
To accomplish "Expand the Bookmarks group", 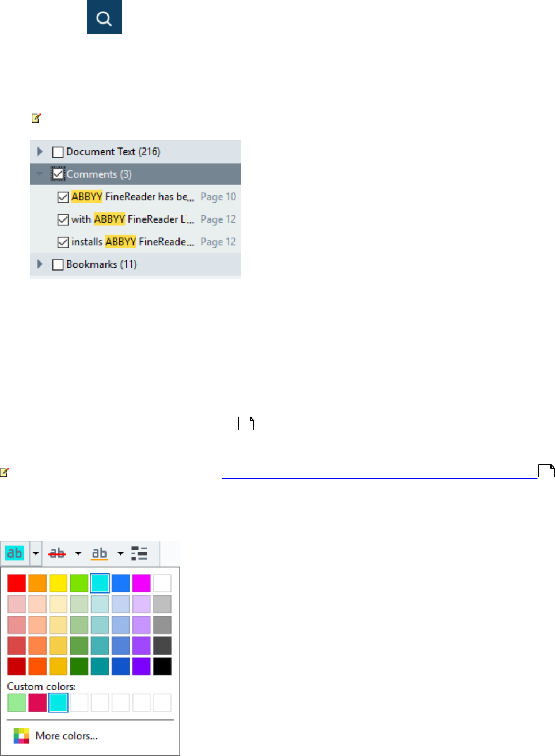I will (40, 264).
